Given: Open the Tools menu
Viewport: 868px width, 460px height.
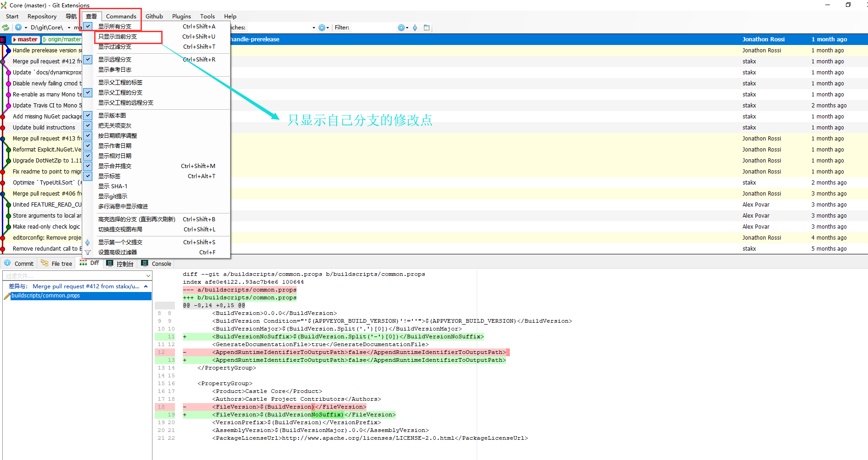Looking at the screenshot, I should point(207,17).
